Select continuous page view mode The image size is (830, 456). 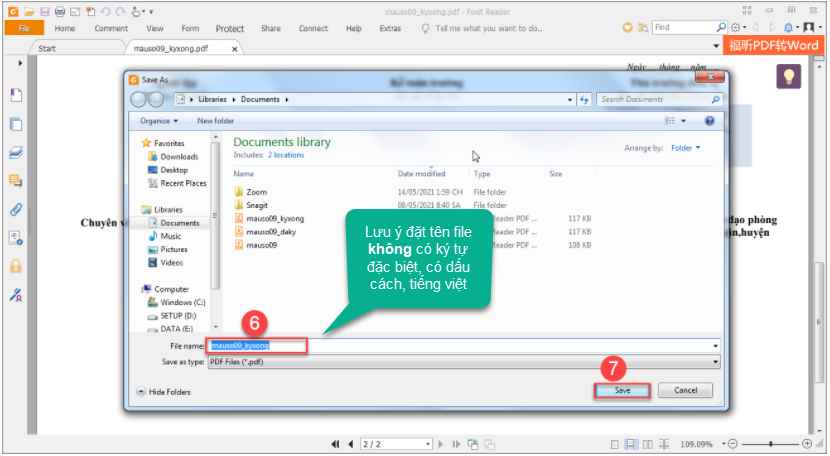(630, 444)
